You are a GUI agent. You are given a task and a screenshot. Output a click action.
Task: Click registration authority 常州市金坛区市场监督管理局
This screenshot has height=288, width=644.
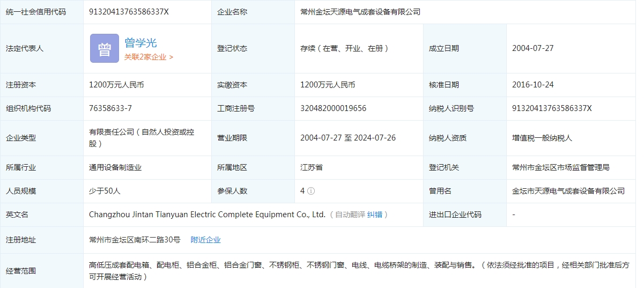[560, 167]
